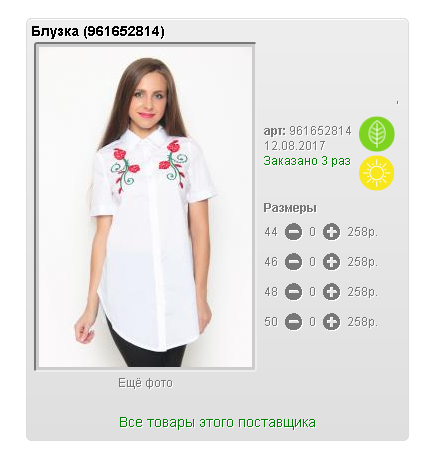Decrease quantity for size 50
This screenshot has width=421, height=449.
293,322
